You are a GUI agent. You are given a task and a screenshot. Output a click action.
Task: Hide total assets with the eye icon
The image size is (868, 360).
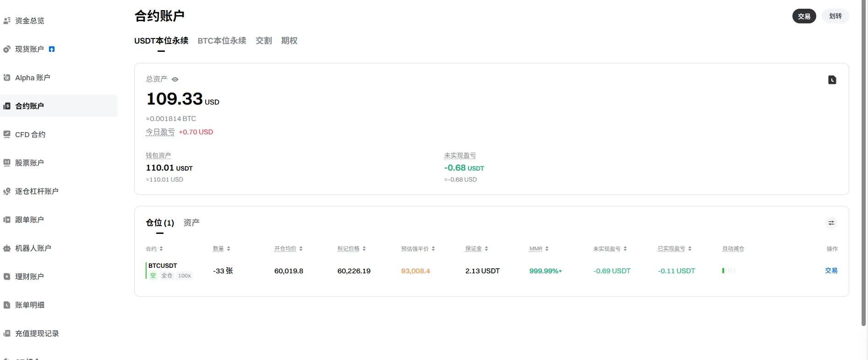coord(175,79)
